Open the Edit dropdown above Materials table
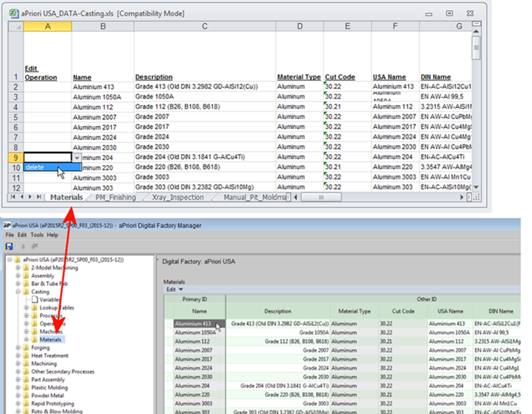 tap(175, 290)
